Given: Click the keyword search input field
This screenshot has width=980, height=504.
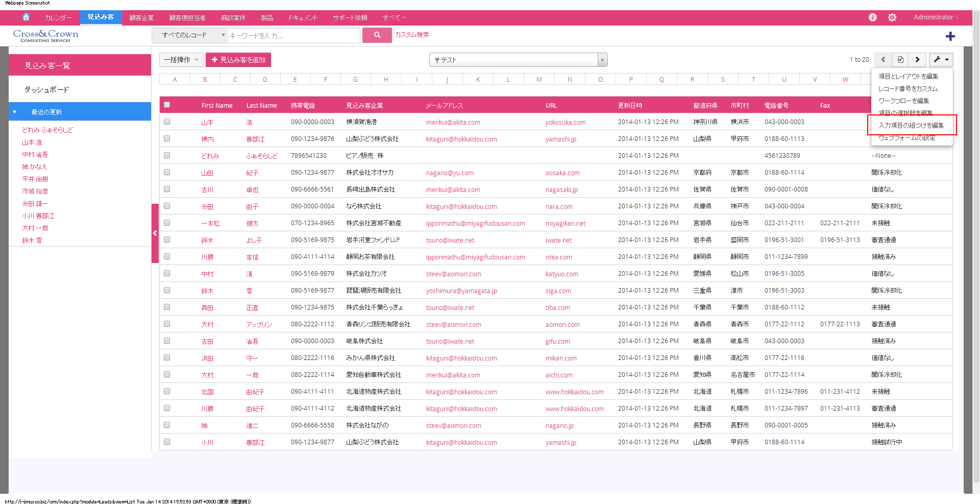Looking at the screenshot, I should tap(293, 36).
